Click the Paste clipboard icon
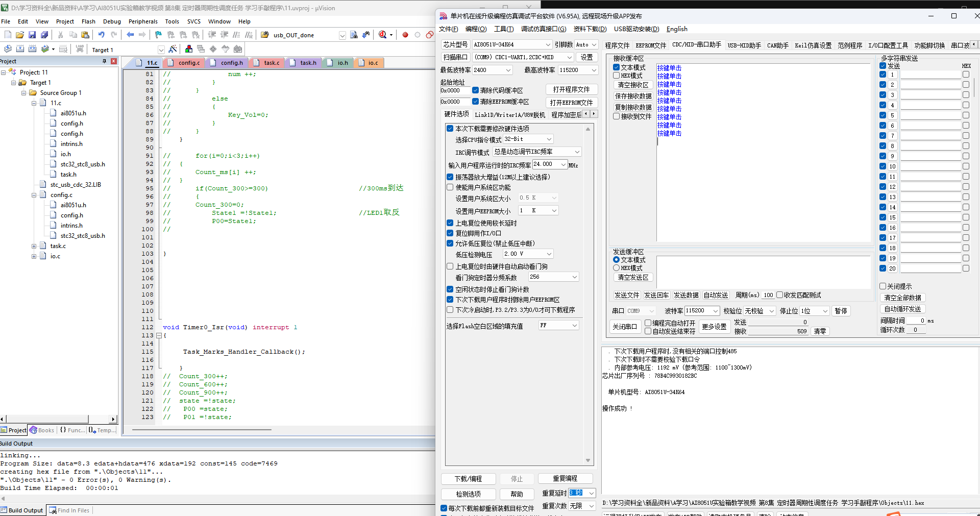The image size is (980, 516). [x=85, y=35]
